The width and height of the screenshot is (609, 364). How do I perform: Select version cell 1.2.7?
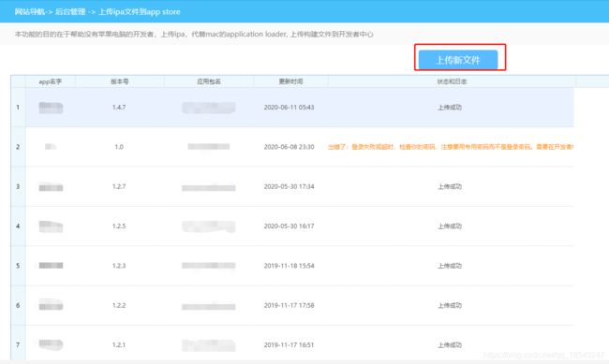click(x=119, y=186)
